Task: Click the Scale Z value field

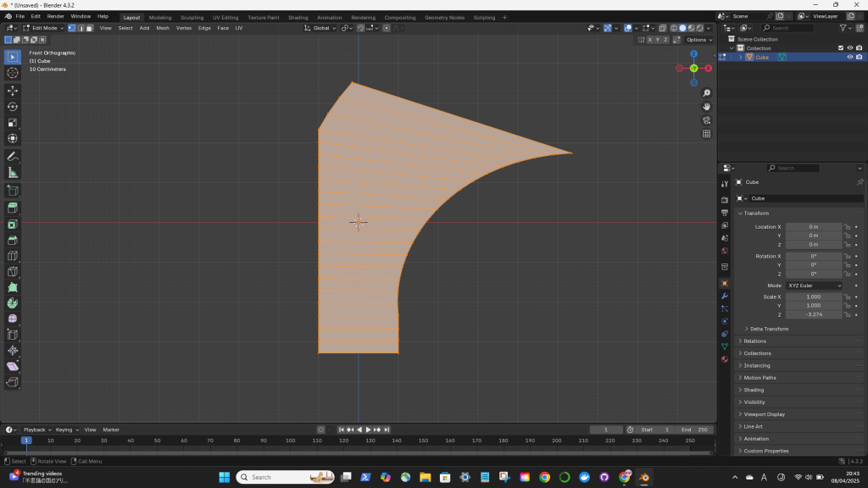Action: [x=814, y=314]
